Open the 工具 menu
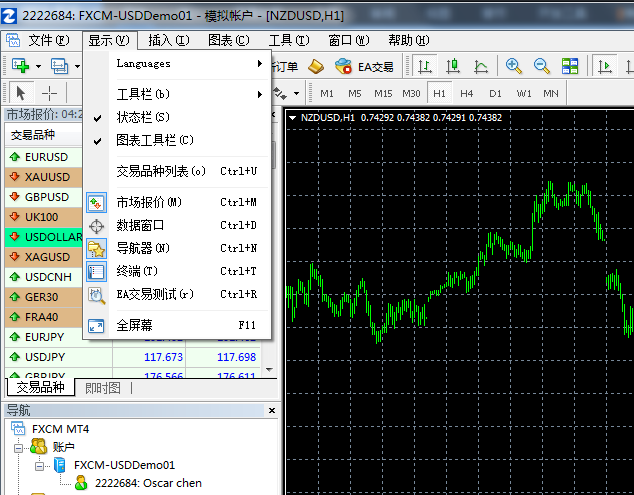 pos(289,40)
